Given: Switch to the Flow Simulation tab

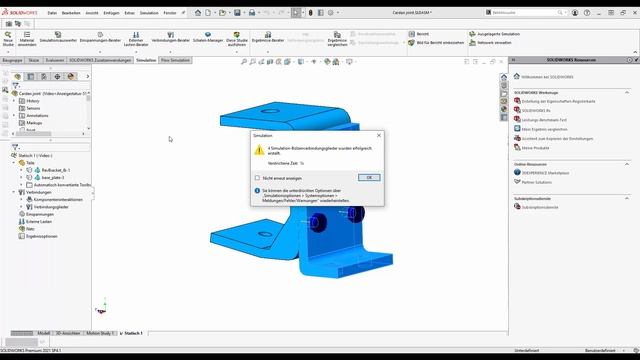Looking at the screenshot, I should click(x=175, y=60).
